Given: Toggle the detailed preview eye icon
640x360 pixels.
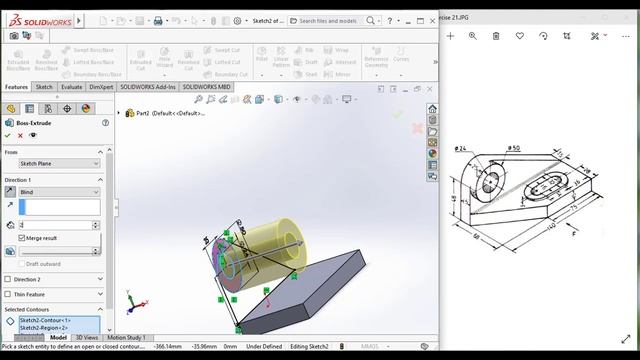Looking at the screenshot, I should coord(33,135).
